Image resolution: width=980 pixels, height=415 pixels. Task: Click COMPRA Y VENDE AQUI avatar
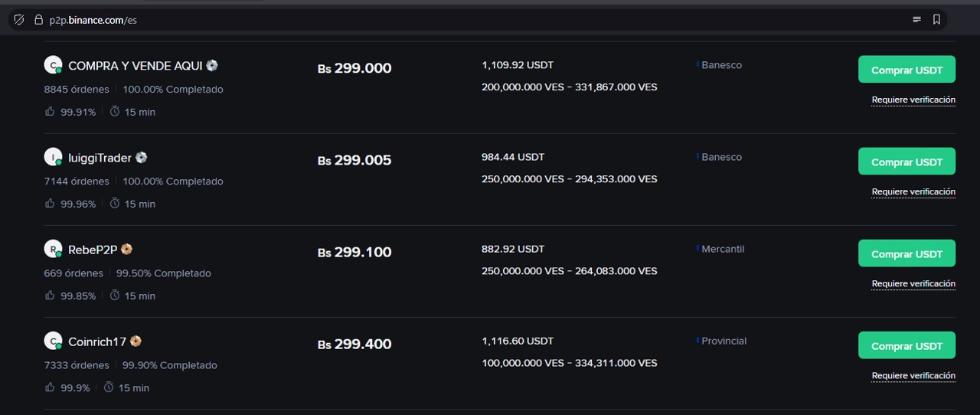click(52, 65)
